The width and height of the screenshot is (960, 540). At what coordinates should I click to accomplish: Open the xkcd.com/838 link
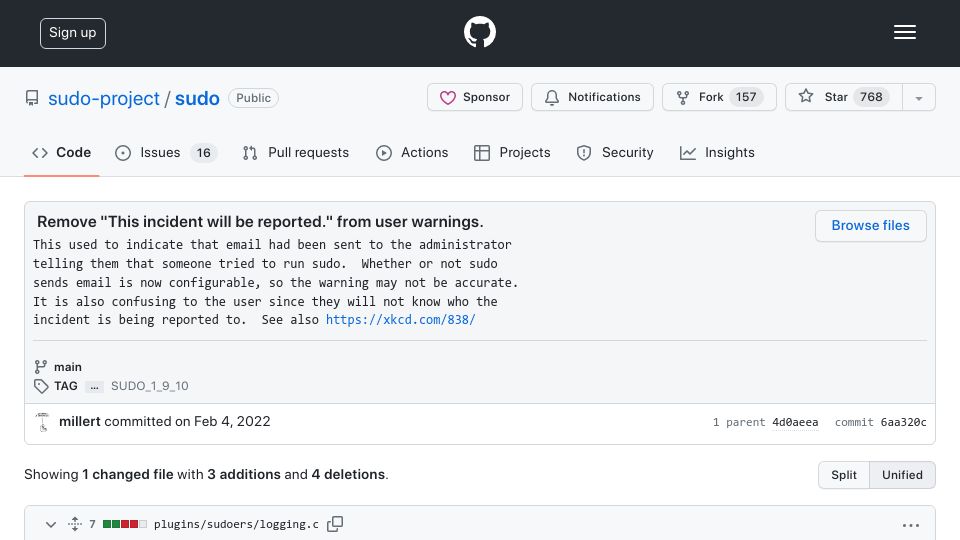click(400, 320)
